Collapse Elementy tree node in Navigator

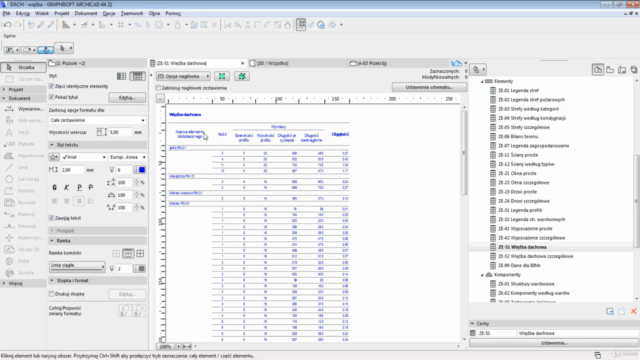482,82
